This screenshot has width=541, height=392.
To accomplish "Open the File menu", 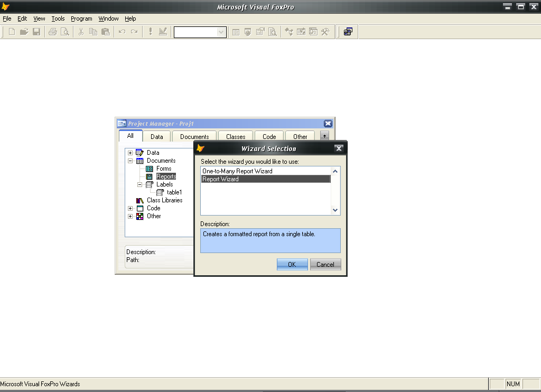I will pos(7,18).
